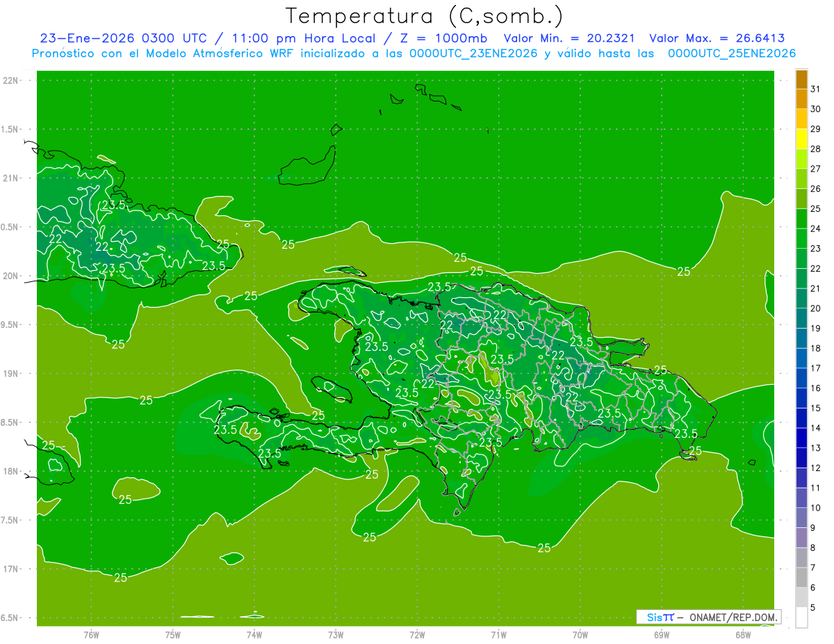Click the '22N' latitude axis label
This screenshot has width=834, height=644.
11,81
